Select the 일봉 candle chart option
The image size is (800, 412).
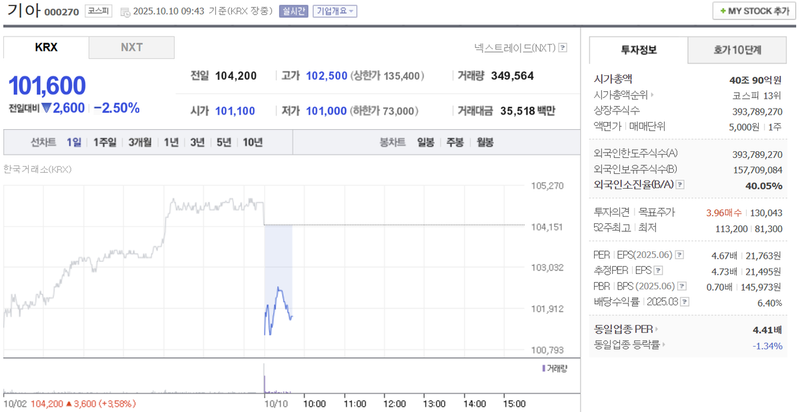[x=426, y=142]
